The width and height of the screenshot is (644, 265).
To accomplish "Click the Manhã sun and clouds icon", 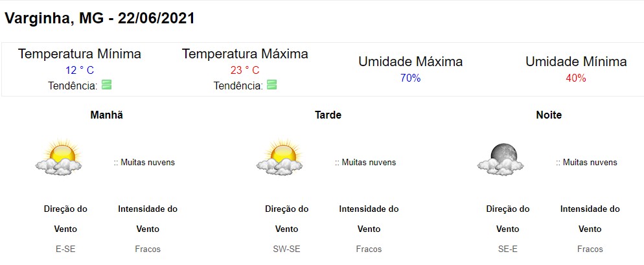I will click(58, 157).
